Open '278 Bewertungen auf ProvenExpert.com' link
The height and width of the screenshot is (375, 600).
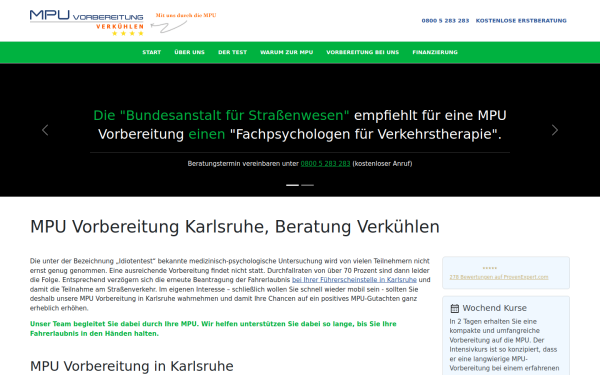(499, 277)
